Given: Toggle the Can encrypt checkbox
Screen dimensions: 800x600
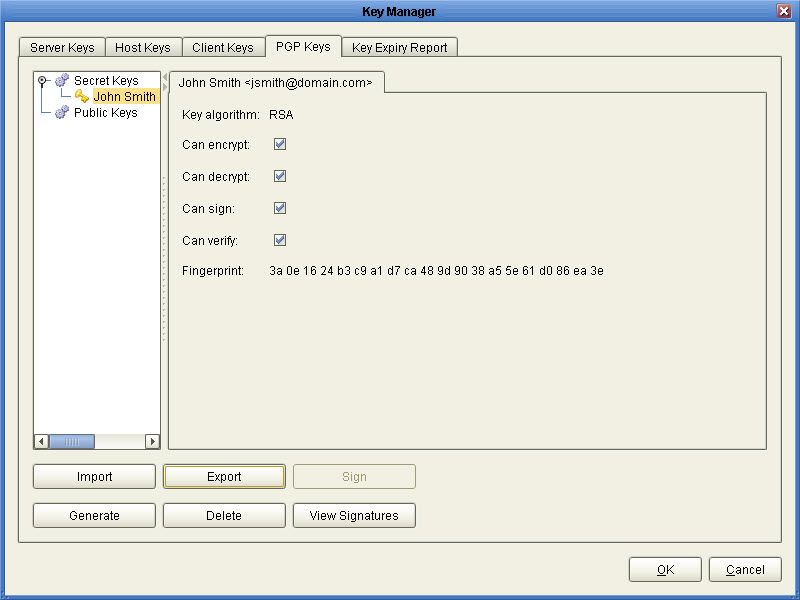Looking at the screenshot, I should pos(279,144).
